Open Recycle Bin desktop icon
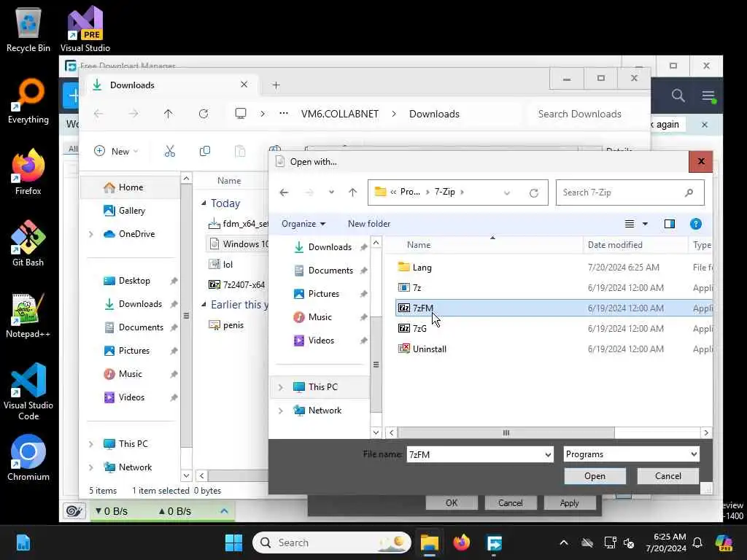This screenshot has height=560, width=747. (28, 29)
